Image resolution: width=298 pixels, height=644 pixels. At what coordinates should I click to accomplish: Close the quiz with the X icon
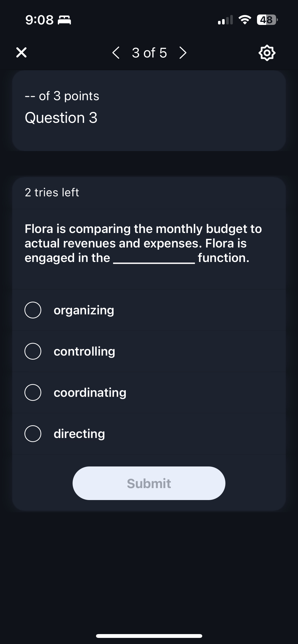tap(22, 53)
